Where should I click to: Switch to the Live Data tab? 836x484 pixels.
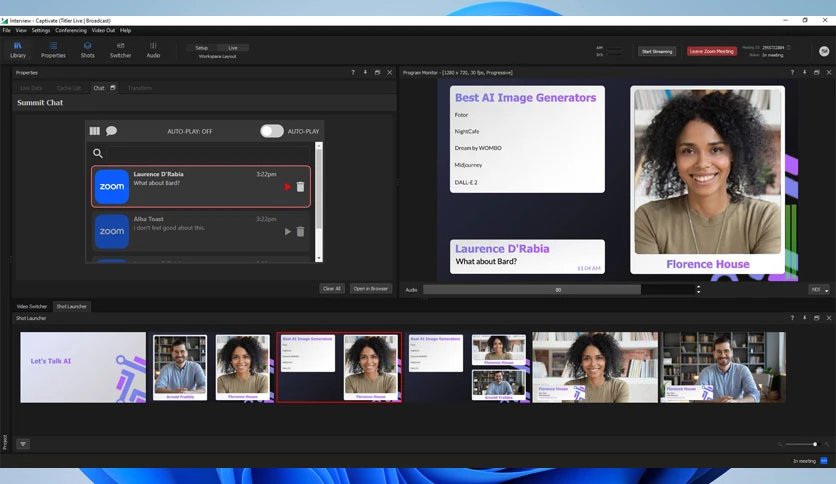pyautogui.click(x=31, y=88)
